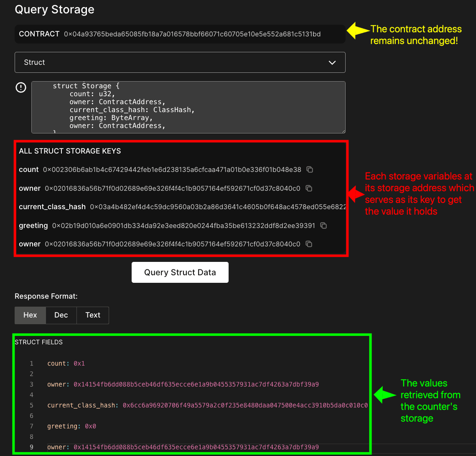Switch response format to Hex
Screen dimensions: 476x456
[x=30, y=315]
